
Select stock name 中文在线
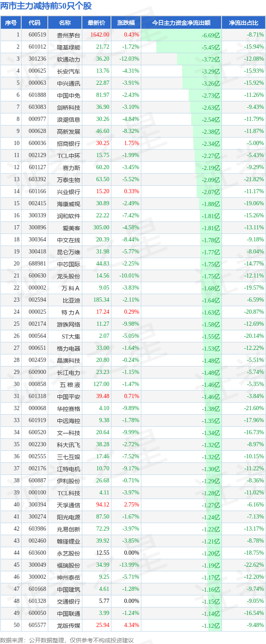69,240
